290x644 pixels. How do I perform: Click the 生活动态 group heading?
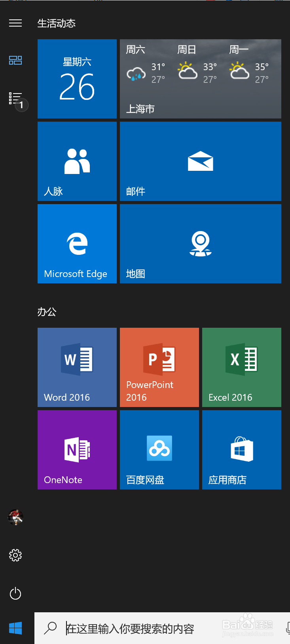click(x=57, y=23)
